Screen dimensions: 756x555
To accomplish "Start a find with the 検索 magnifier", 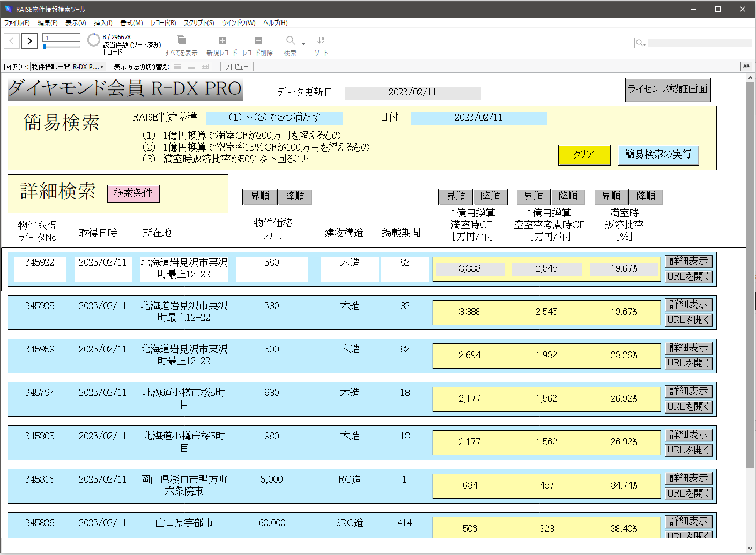I will click(291, 40).
